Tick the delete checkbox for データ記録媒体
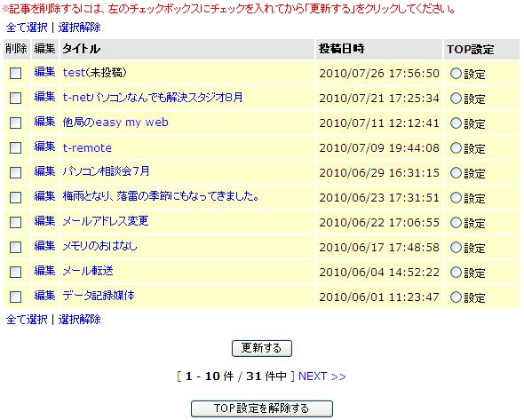 tap(15, 297)
